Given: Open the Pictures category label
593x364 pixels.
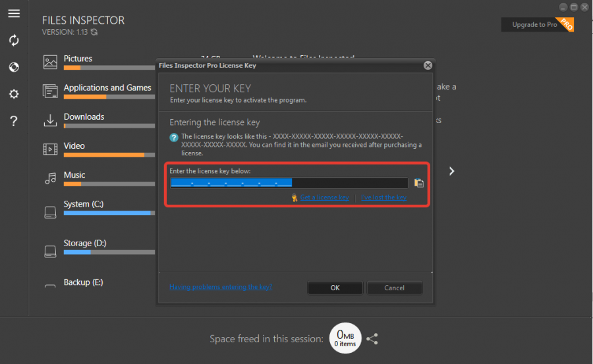Looking at the screenshot, I should 78,59.
